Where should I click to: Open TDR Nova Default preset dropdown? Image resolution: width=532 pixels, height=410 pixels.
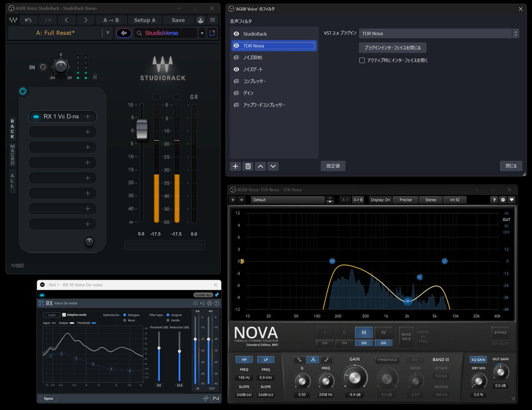[288, 200]
